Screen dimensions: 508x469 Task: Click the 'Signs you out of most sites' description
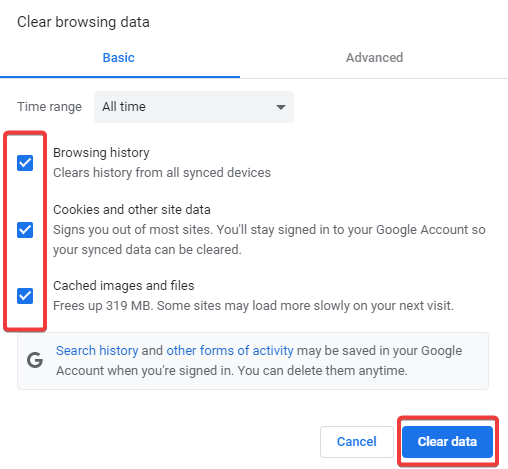[x=269, y=240]
